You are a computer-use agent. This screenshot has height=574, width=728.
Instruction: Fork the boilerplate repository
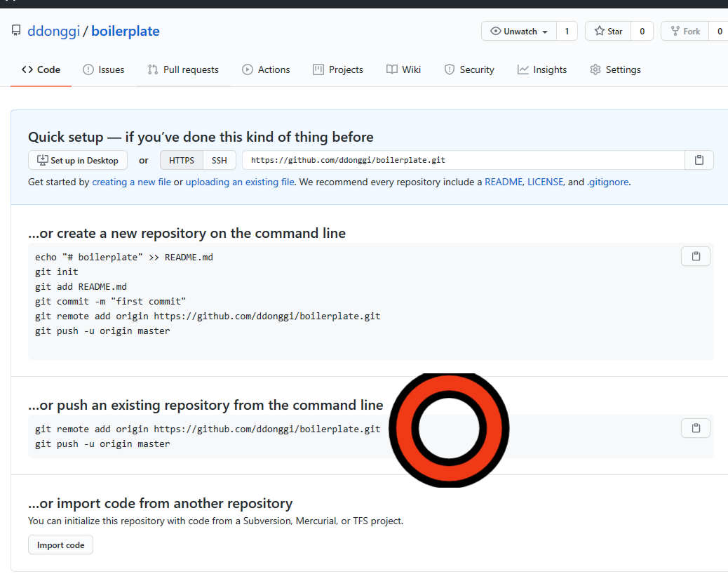point(685,31)
